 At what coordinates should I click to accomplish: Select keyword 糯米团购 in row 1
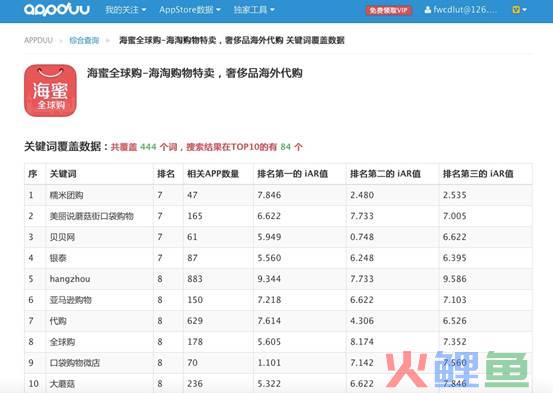coord(66,195)
